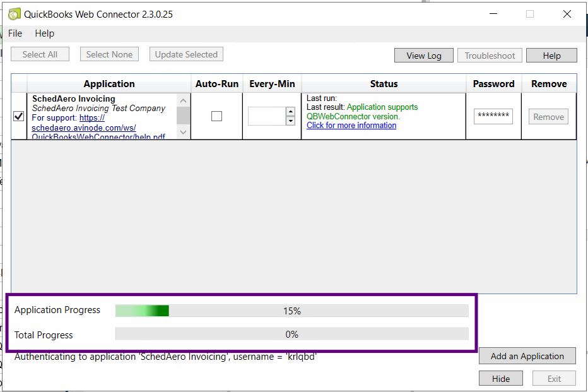Click the QuickBooks Web Connector title bar icon
Screen dimensions: 588x392
(15, 15)
